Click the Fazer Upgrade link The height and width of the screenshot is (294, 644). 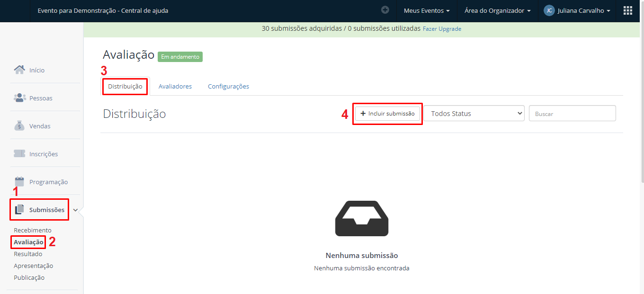pos(442,29)
